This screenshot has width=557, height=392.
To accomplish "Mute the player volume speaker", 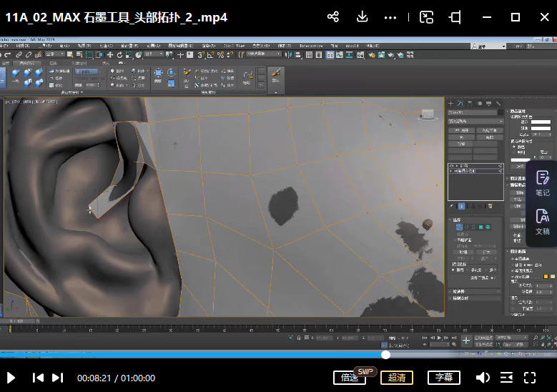I will (483, 378).
